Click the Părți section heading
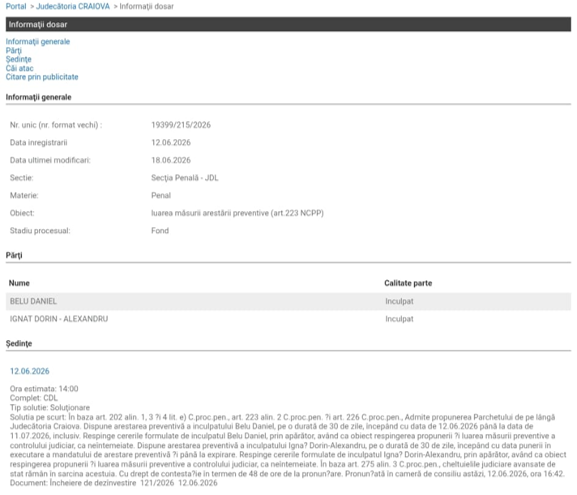The width and height of the screenshot is (577, 495). click(14, 255)
